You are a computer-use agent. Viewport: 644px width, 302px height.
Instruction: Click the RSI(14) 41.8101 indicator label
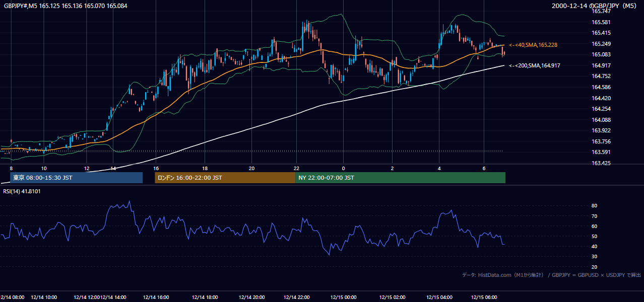22,191
